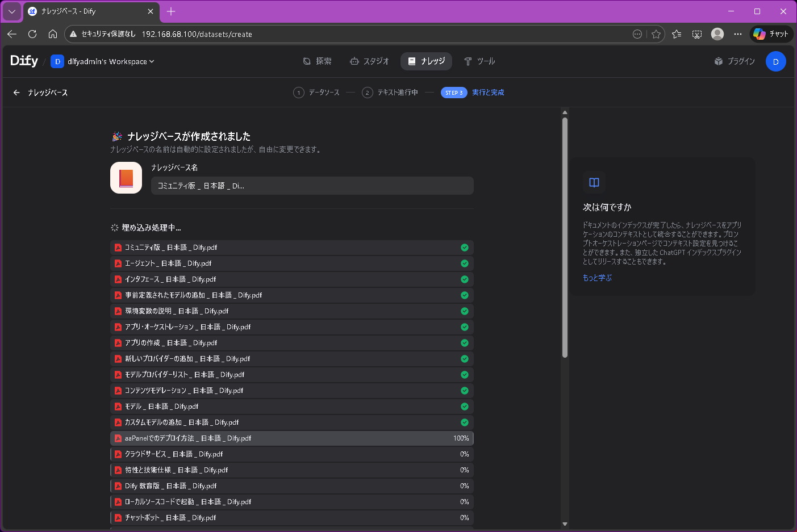
Task: Click the ナレッジベース back label
Action: [x=48, y=93]
